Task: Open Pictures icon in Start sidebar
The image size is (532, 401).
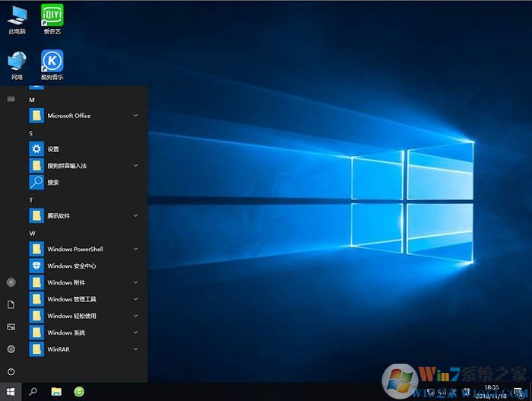Action: (x=11, y=326)
